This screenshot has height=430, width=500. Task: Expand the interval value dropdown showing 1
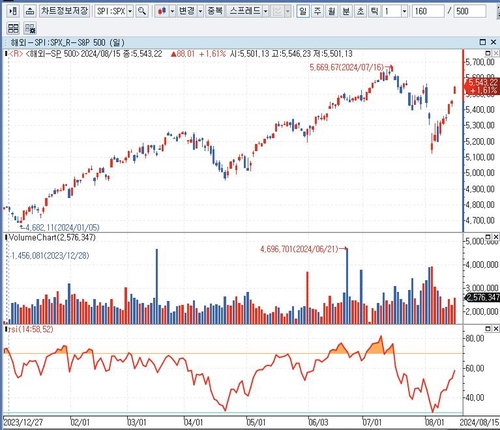404,12
